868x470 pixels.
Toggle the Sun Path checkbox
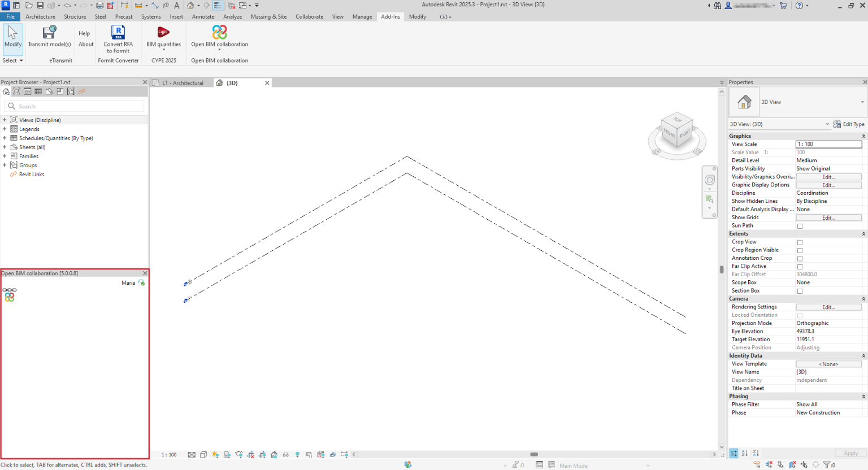[x=800, y=225]
